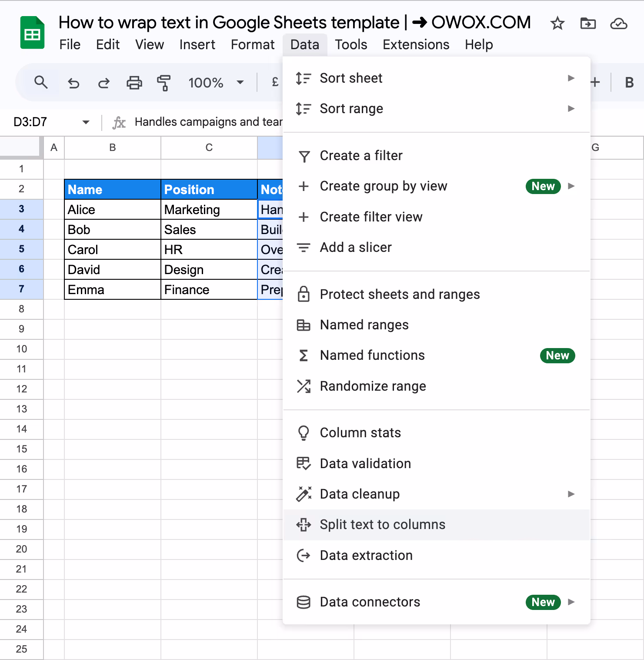Close the open Data menu
644x660 pixels.
[x=305, y=44]
